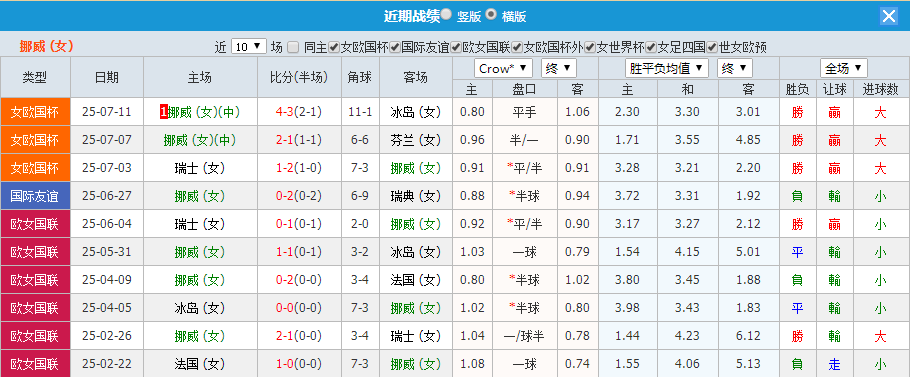Click away team 瑞典 (女)
Screen dimensions: 910x377
(x=416, y=196)
